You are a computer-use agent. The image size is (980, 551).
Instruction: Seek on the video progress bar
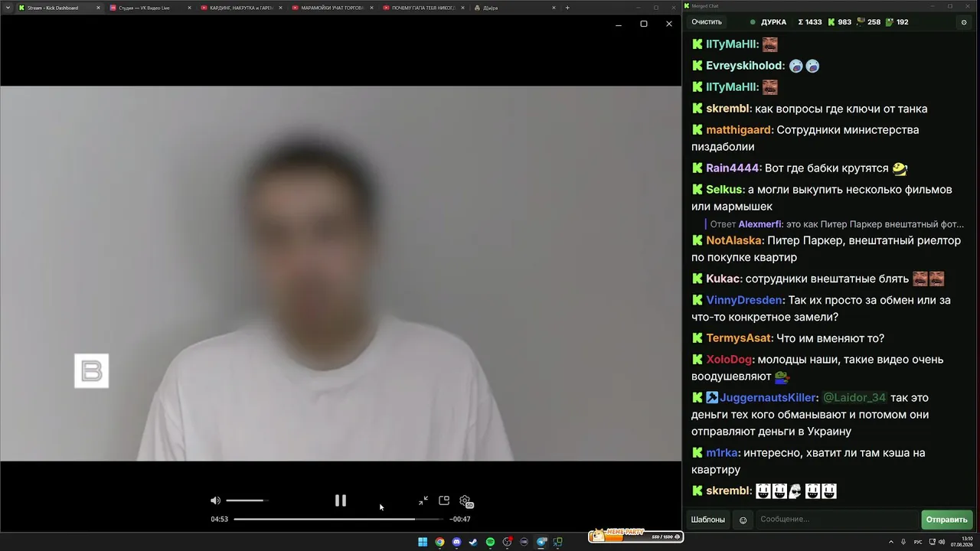pyautogui.click(x=338, y=519)
